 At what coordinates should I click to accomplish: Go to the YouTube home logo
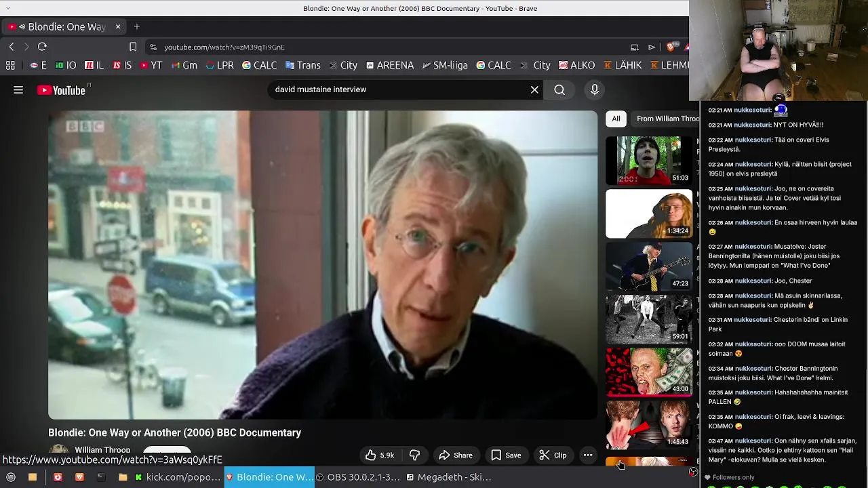click(x=61, y=90)
